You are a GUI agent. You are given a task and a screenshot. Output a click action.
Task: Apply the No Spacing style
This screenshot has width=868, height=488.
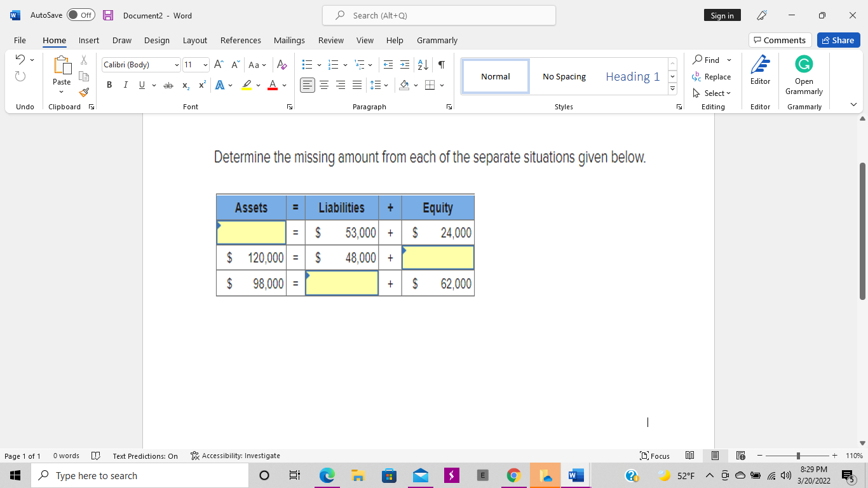pos(564,76)
